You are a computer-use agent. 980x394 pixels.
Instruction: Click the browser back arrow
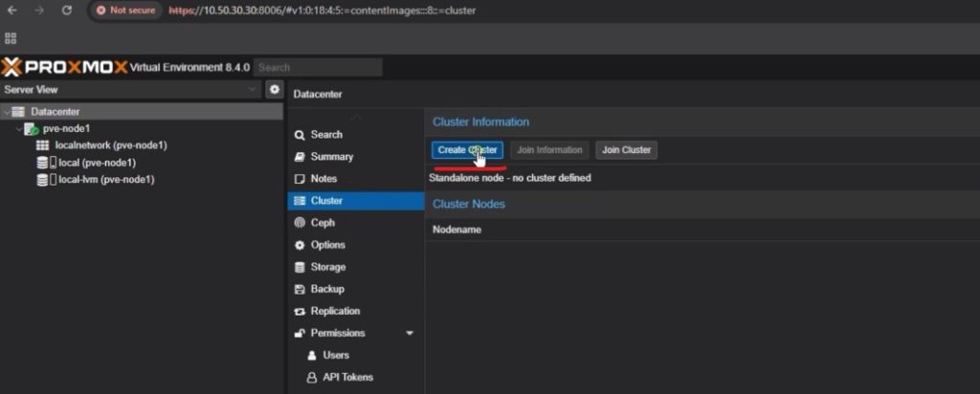click(x=12, y=11)
